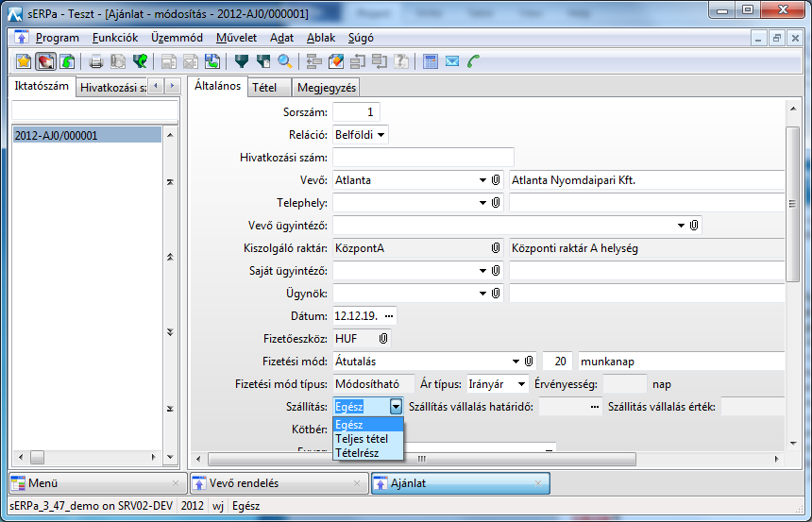Click paperclip icon next to Vevő field
Viewport: 812px width, 522px height.
tap(496, 180)
